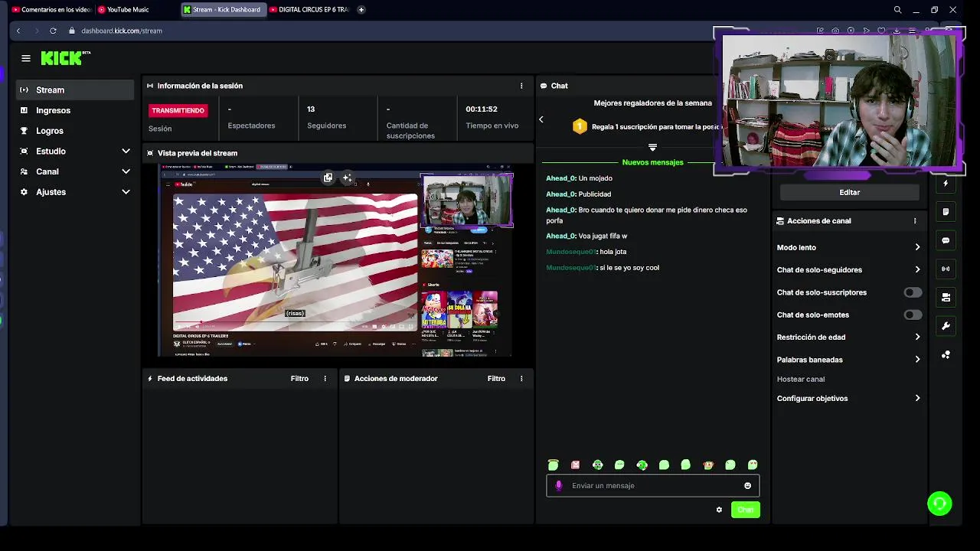
Task: Click the 00:11:52 Tiempo en vivo value
Action: (482, 109)
